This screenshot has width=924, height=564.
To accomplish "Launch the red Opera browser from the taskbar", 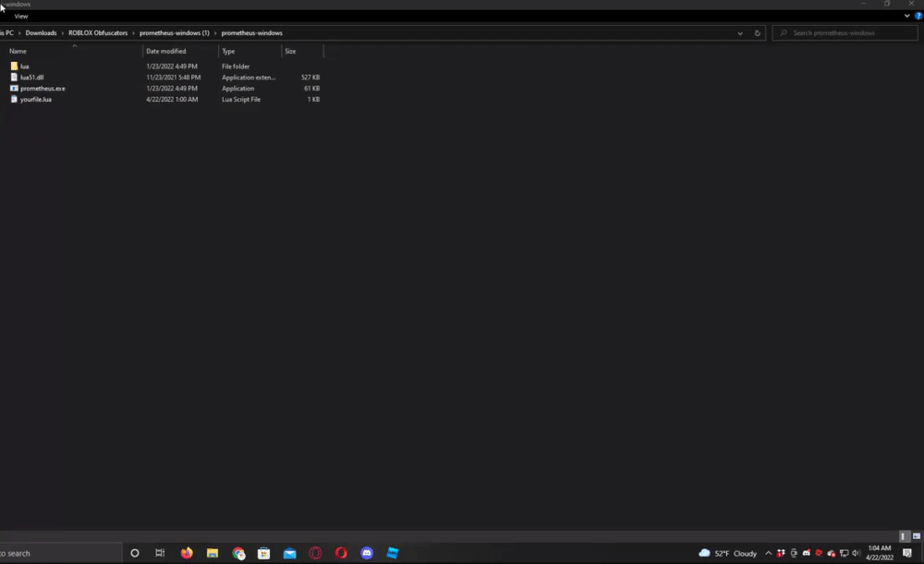I will click(x=341, y=554).
